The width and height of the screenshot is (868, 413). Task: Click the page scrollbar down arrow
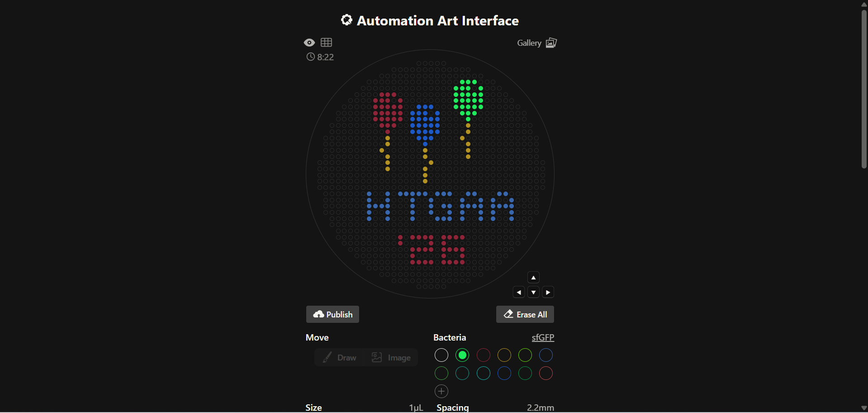(x=864, y=408)
